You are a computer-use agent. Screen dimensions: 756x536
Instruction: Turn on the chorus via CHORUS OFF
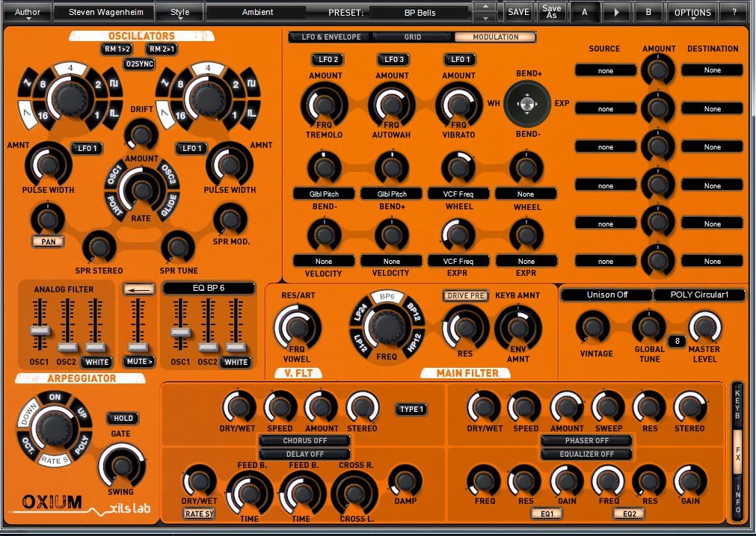304,440
